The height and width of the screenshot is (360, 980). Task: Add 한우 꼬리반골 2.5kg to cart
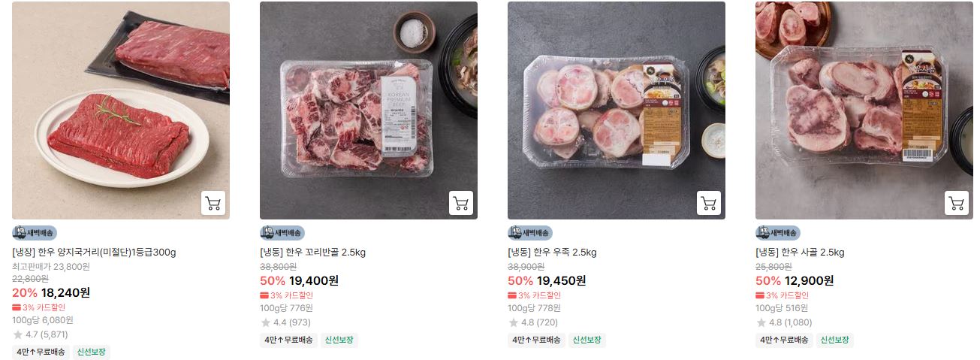click(461, 203)
